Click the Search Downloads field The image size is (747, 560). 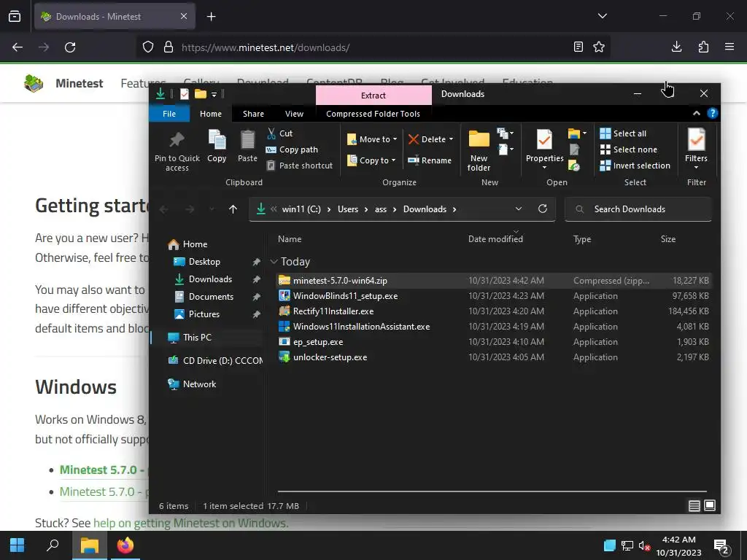point(638,209)
